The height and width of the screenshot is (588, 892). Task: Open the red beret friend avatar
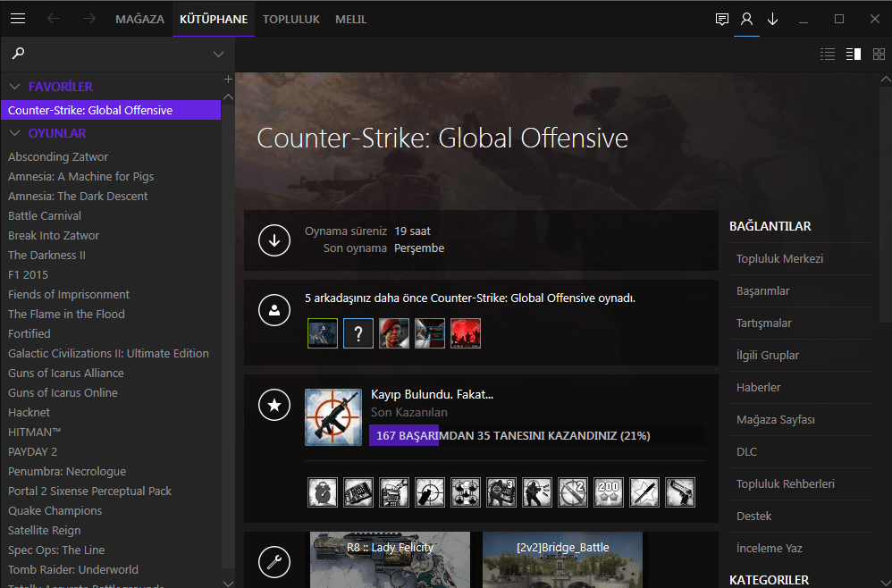pyautogui.click(x=394, y=333)
